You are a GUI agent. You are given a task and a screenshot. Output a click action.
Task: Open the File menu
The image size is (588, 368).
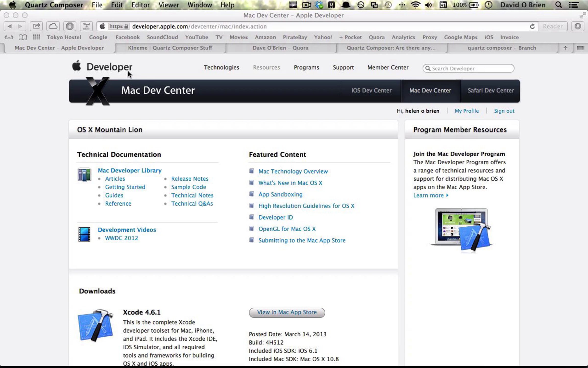(x=97, y=5)
